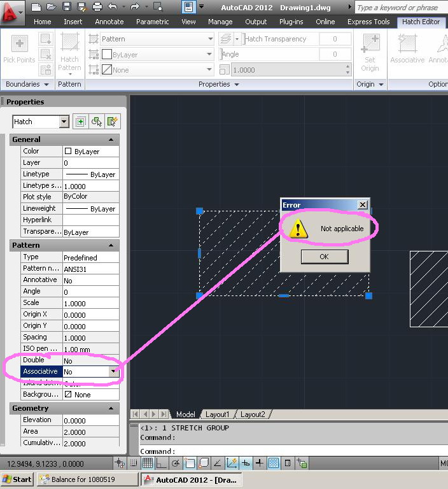Screen dimensions: 448x489
Task: Switch to the Layout2 tab
Action: [253, 415]
